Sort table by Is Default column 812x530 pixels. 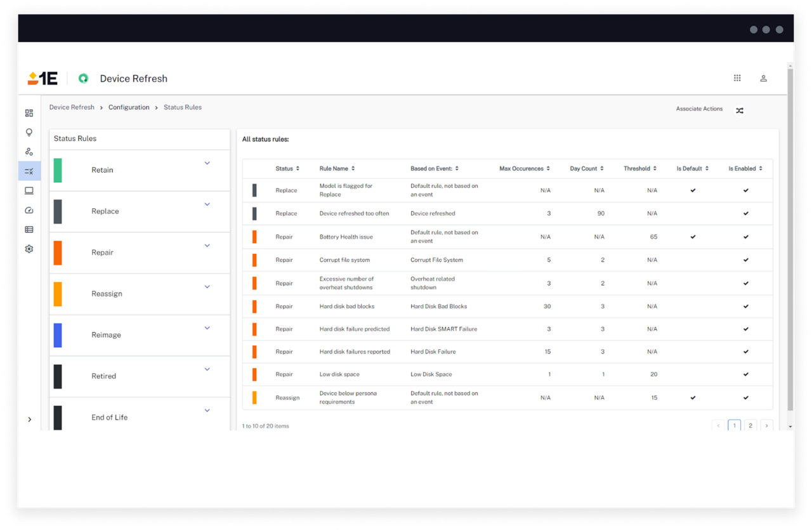pyautogui.click(x=693, y=169)
